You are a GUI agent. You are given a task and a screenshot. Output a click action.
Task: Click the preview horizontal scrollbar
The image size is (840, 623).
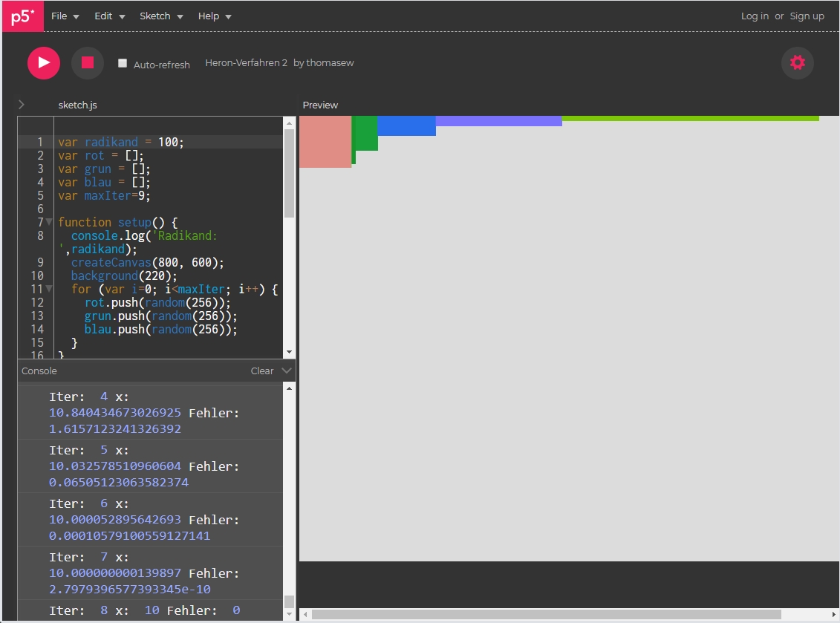tap(546, 614)
